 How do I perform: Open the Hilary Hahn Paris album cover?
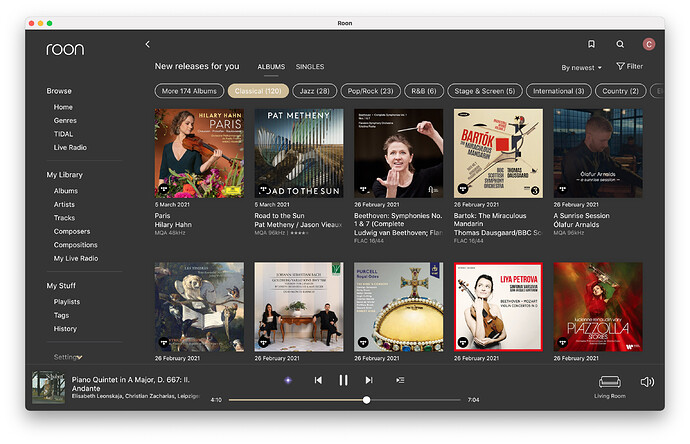point(199,153)
